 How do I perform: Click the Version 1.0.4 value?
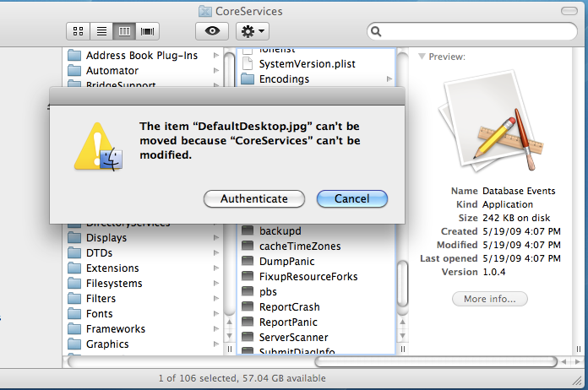494,272
